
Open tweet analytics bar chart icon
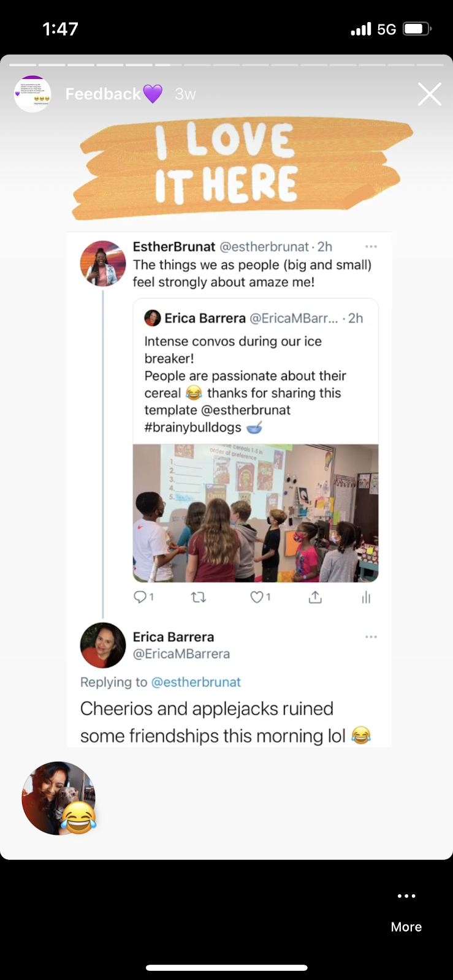(366, 597)
